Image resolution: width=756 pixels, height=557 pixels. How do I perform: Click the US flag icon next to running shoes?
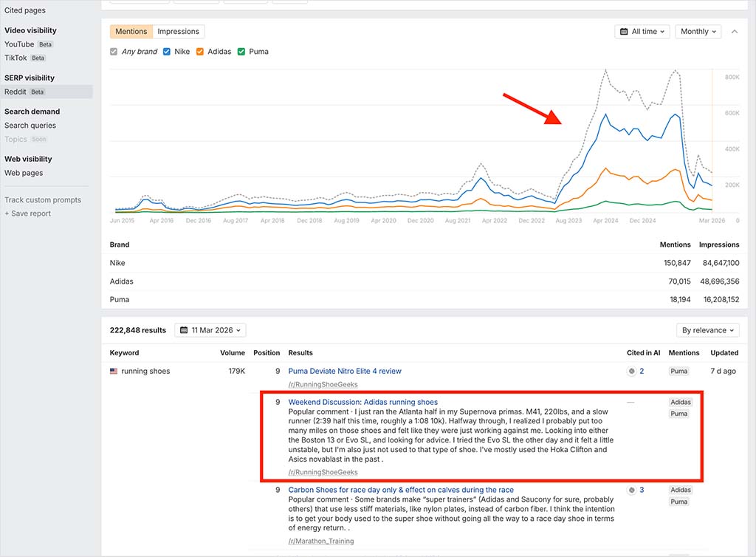[113, 372]
